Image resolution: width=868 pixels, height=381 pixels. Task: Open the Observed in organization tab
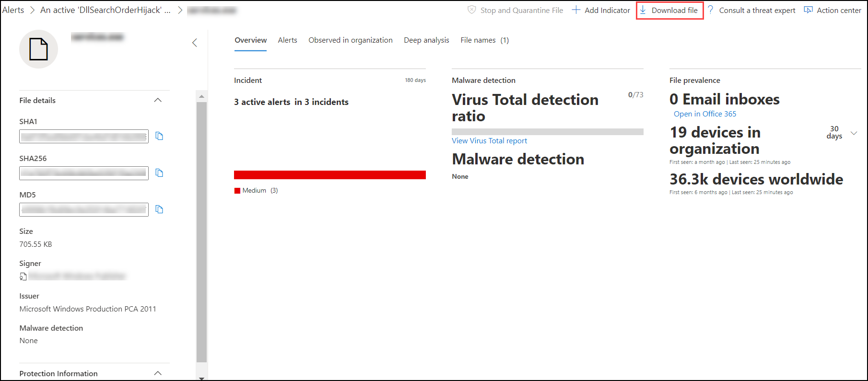click(351, 40)
